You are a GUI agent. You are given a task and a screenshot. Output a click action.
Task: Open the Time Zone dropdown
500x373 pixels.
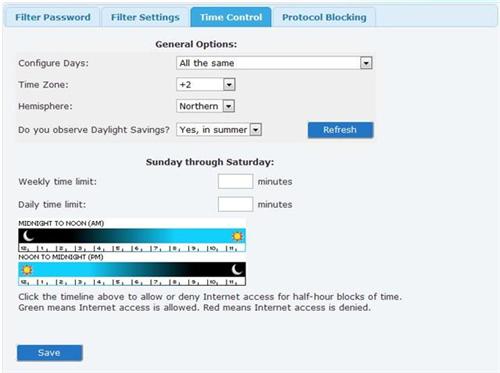tap(206, 85)
